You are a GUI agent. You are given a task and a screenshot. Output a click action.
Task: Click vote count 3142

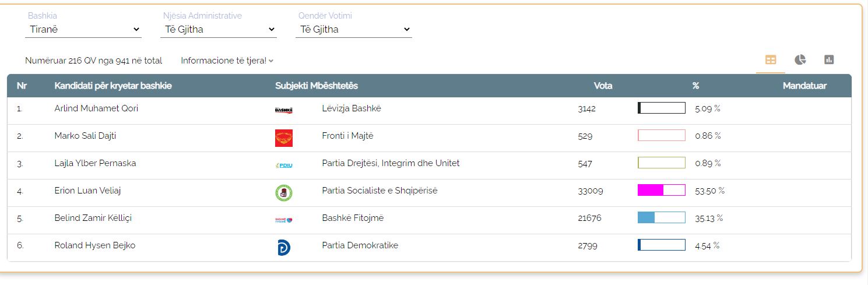tap(587, 108)
